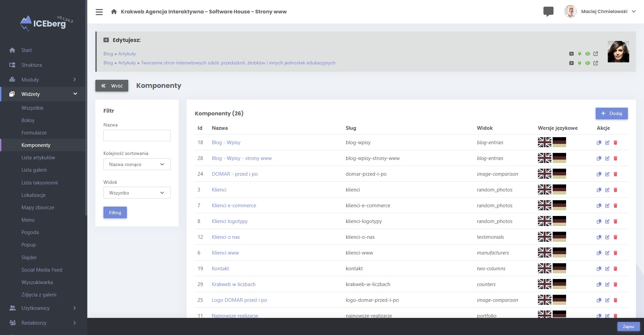Click the plug icon in Blog » Artykuły row
The image size is (644, 335).
[580, 54]
